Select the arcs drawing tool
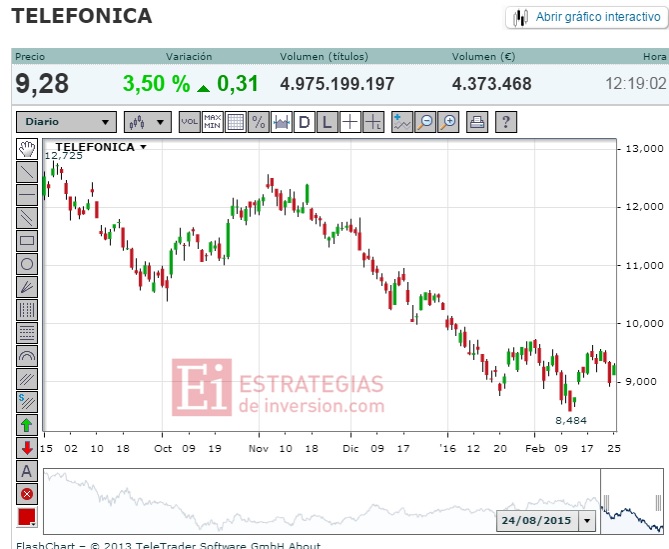Image resolution: width=669 pixels, height=549 pixels. point(27,356)
